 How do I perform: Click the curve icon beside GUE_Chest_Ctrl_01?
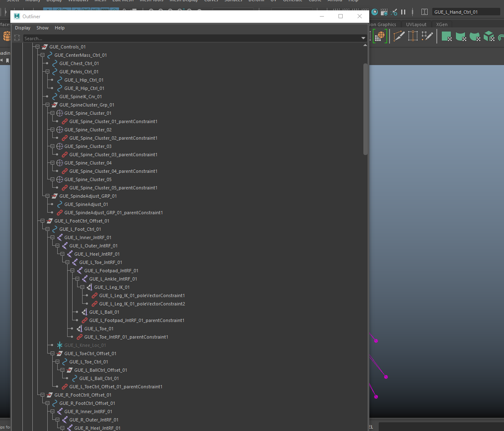pos(55,63)
